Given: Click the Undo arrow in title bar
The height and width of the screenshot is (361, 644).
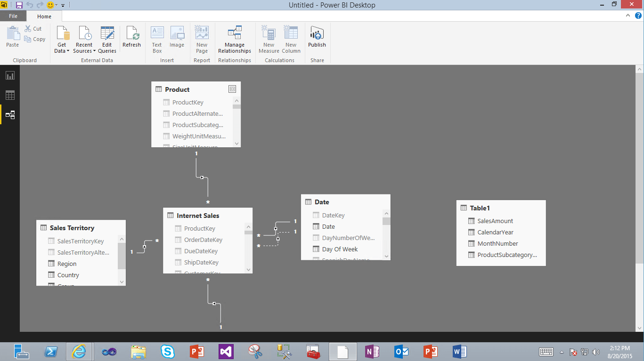Looking at the screenshot, I should [x=30, y=5].
